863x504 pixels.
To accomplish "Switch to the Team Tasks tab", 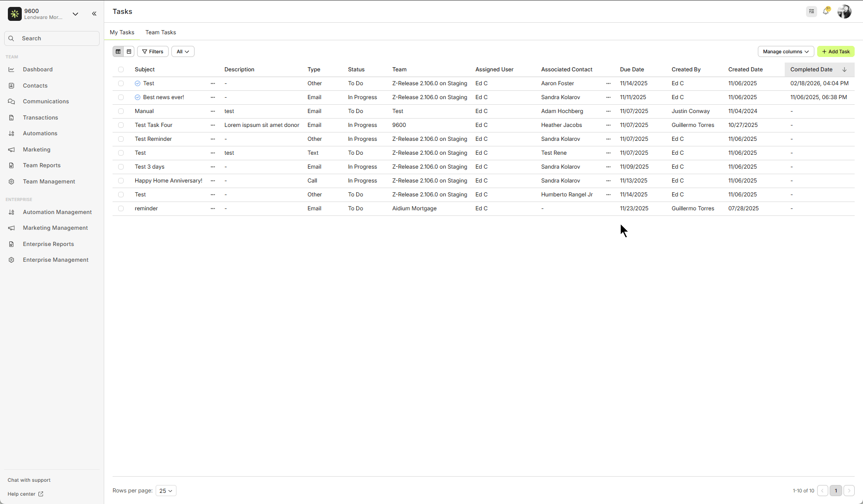I will (161, 32).
